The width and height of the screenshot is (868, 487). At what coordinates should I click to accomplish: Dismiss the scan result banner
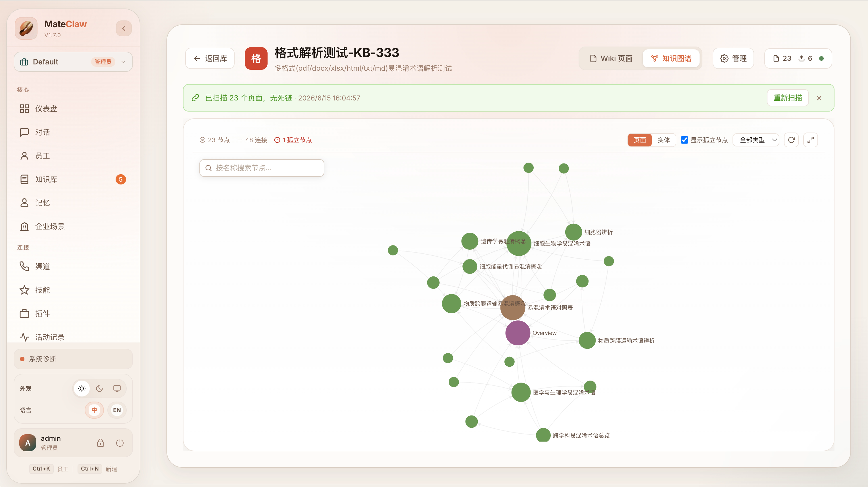819,98
